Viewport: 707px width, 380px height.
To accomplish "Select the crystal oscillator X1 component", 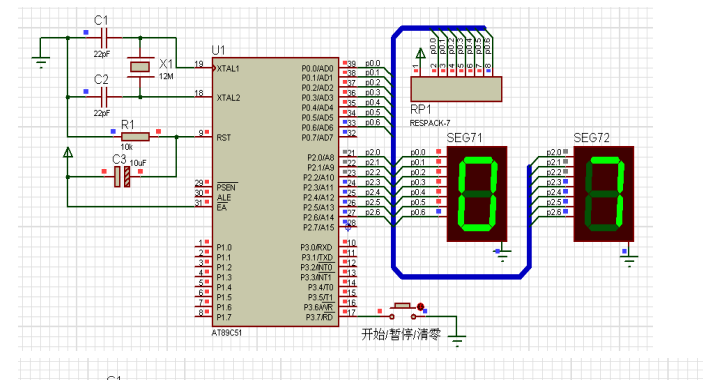I will [140, 67].
